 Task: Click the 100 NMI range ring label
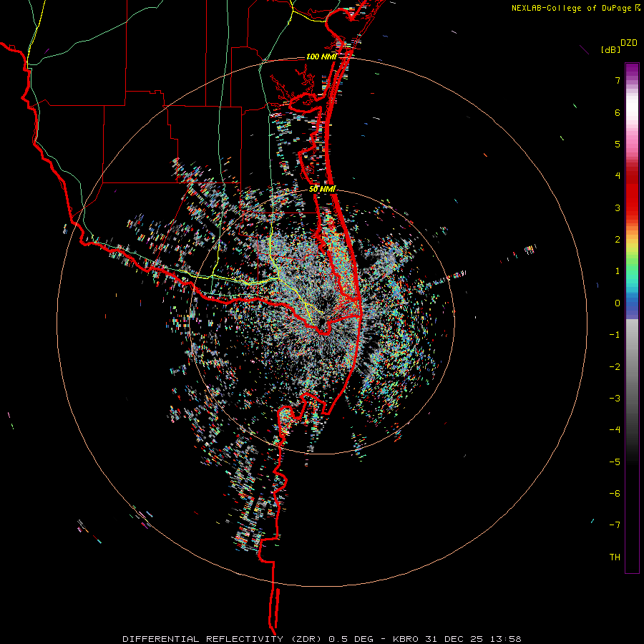pos(321,57)
